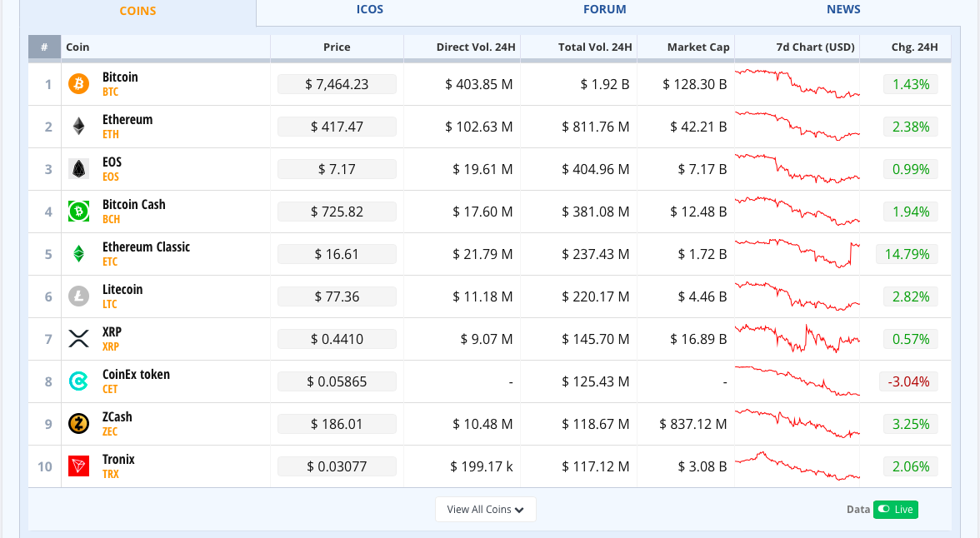Image resolution: width=980 pixels, height=538 pixels.
Task: Go to the NEWS tab
Action: 843,10
